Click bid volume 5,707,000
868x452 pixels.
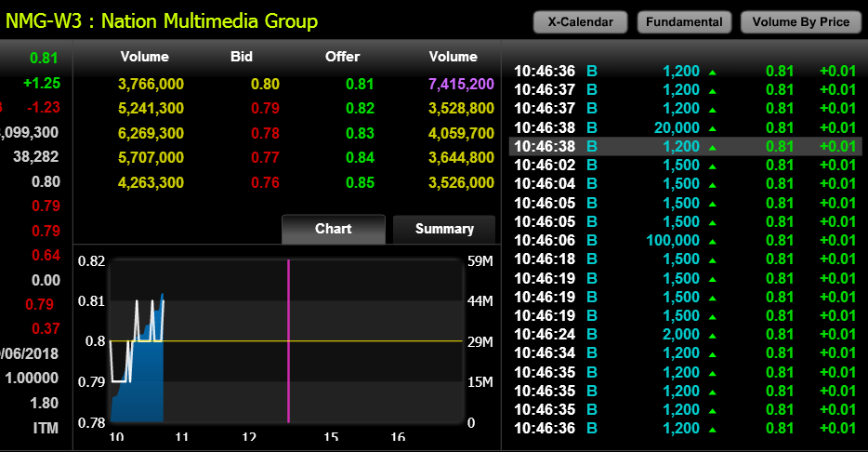click(x=151, y=158)
